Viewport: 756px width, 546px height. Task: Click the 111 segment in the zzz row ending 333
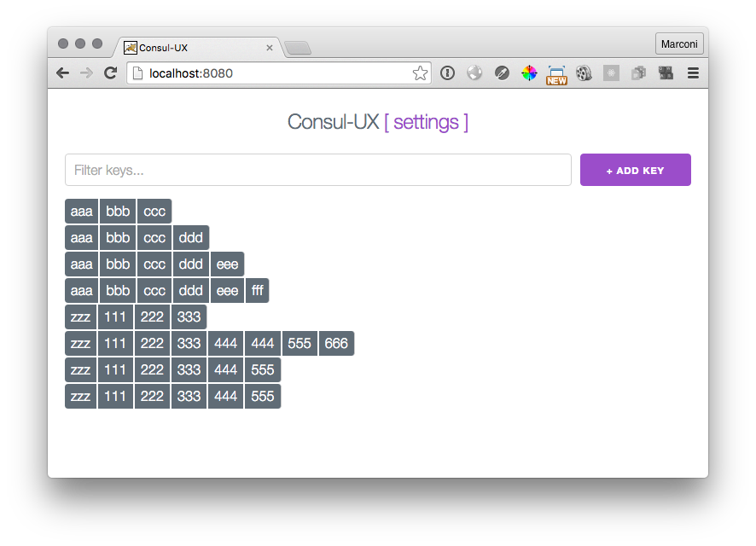115,317
